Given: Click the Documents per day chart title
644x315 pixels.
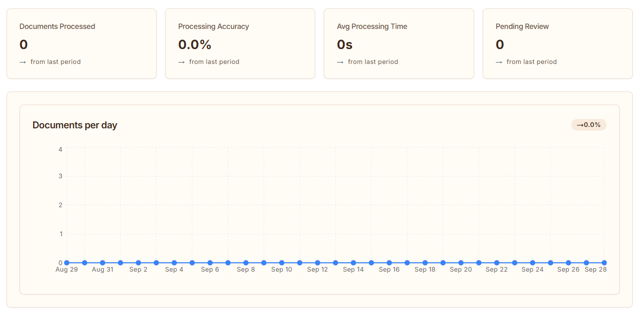Looking at the screenshot, I should 75,125.
